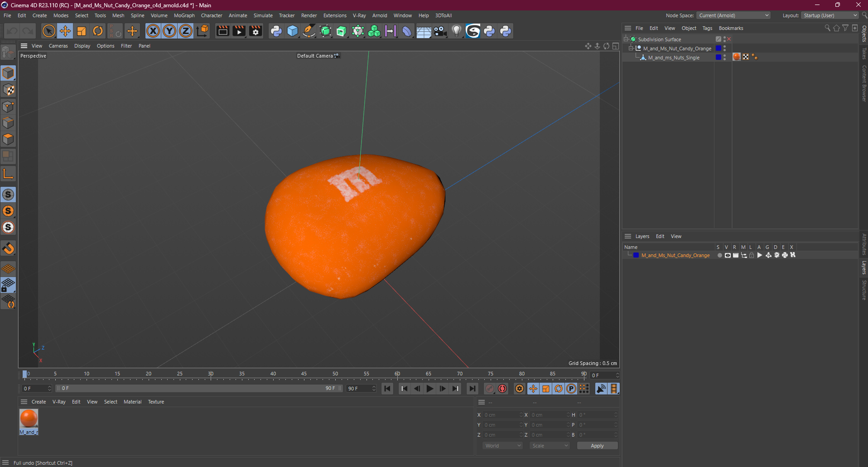Click the Record Active Objects button
Viewport: 868px width, 467px height.
tap(490, 389)
